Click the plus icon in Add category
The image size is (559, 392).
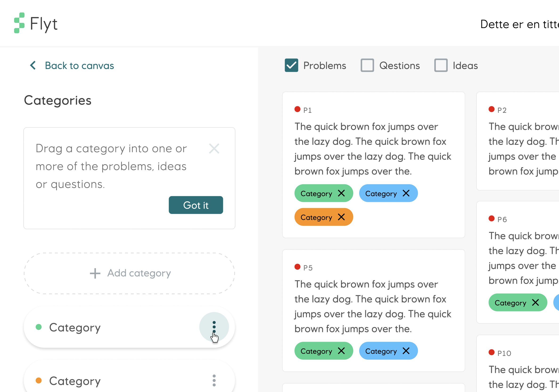coord(95,273)
